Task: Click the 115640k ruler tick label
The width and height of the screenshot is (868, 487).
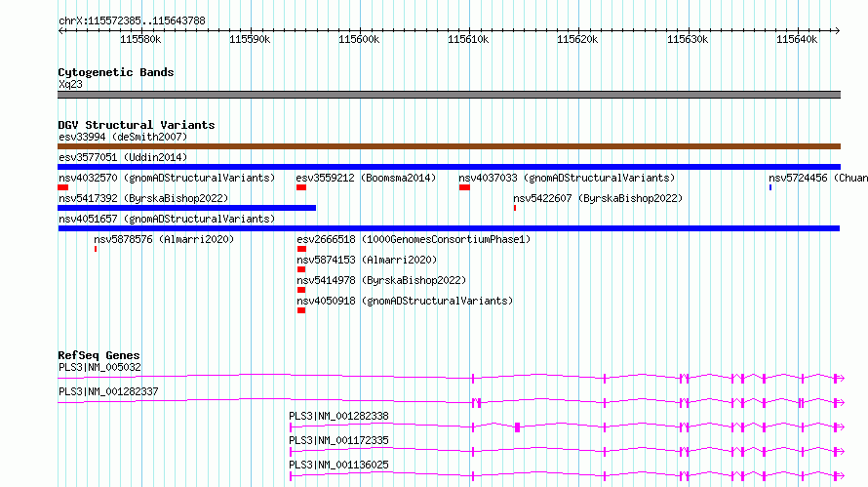Action: 797,39
